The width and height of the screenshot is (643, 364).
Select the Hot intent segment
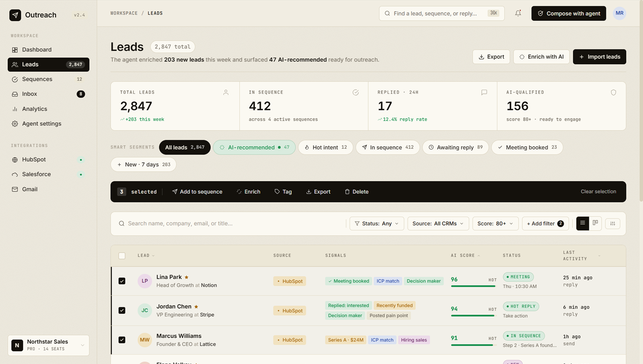click(326, 147)
